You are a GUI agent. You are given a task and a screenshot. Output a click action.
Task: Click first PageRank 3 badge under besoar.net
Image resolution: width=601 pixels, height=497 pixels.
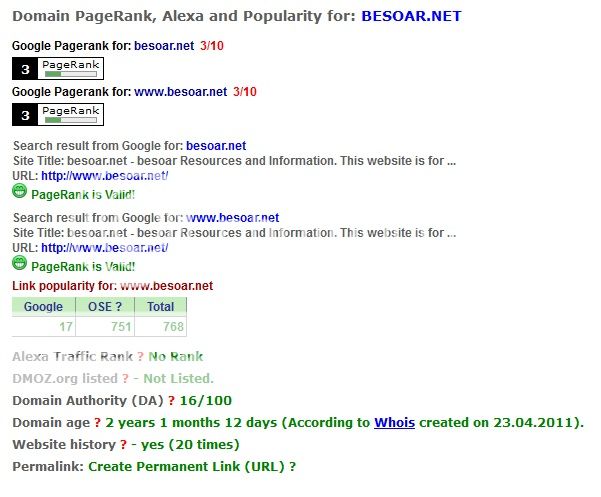[58, 69]
